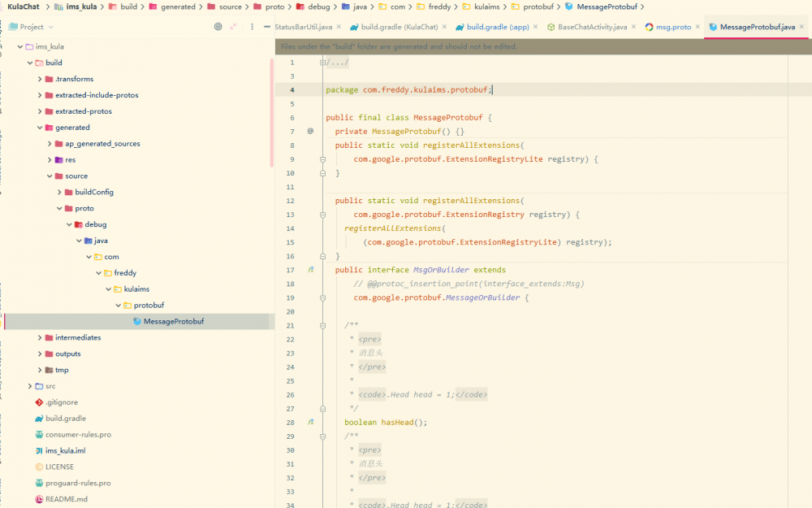Switch to the msg.proto tab

coord(673,27)
